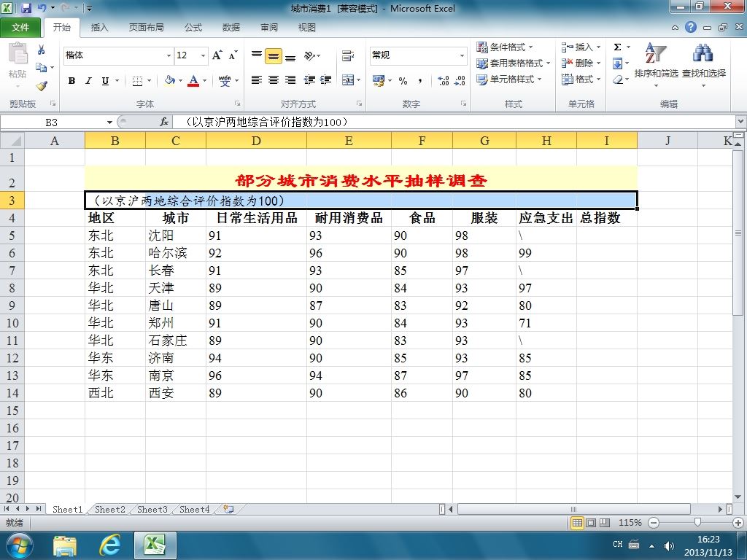Viewport: 747px width, 560px height.
Task: Decrease decimal places
Action: click(x=460, y=81)
